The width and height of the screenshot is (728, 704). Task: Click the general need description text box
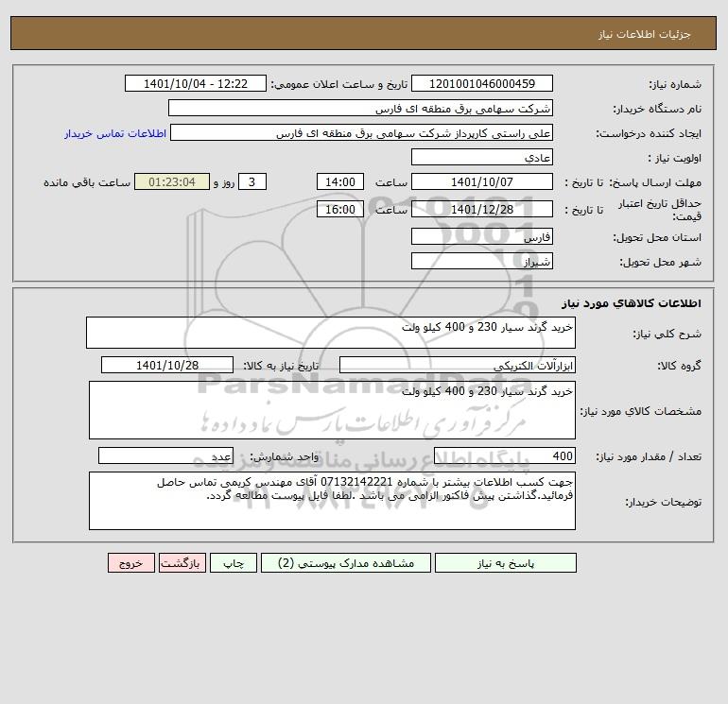click(x=331, y=333)
